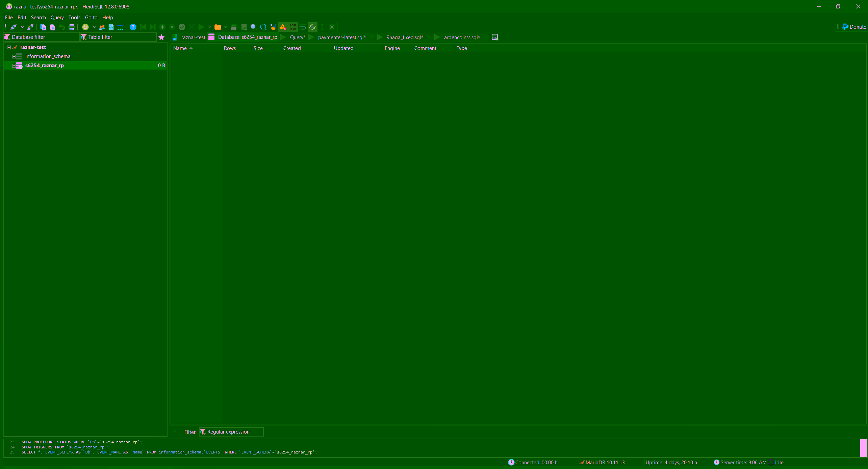This screenshot has width=868, height=469.
Task: Open the Help menu
Action: 108,18
